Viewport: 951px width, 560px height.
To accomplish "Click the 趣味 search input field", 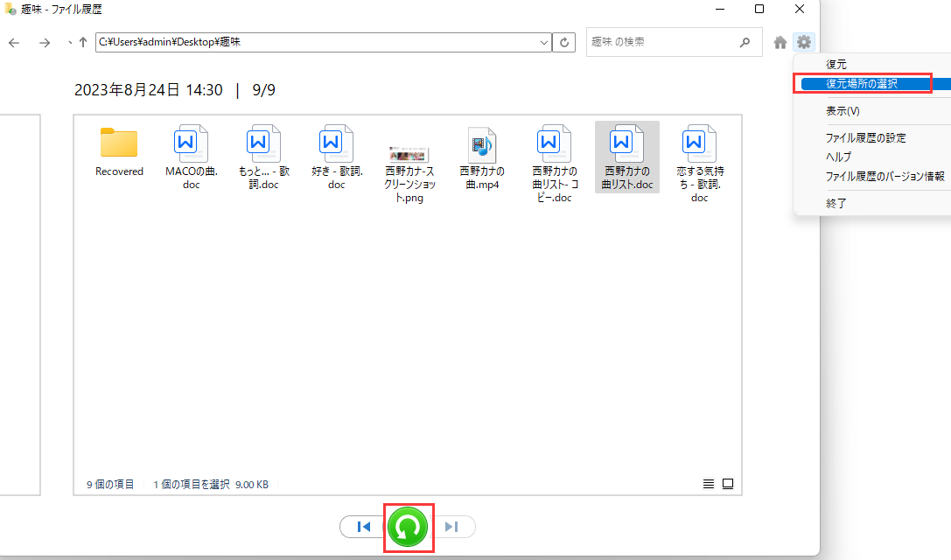I will click(661, 42).
